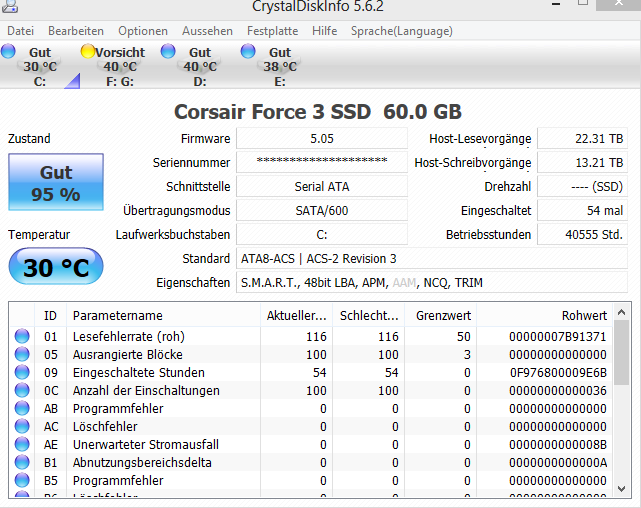Click the Laufwerksbuchstaben C: field
The image size is (641, 508).
click(x=322, y=235)
